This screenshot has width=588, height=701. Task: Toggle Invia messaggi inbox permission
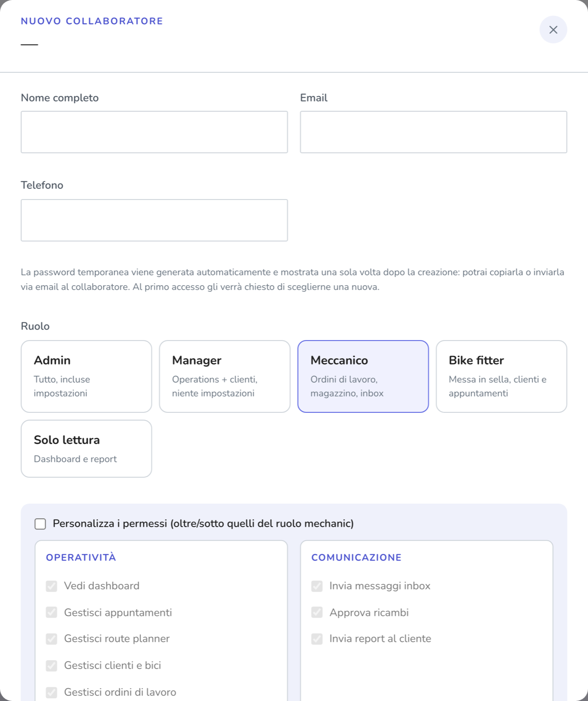(317, 586)
